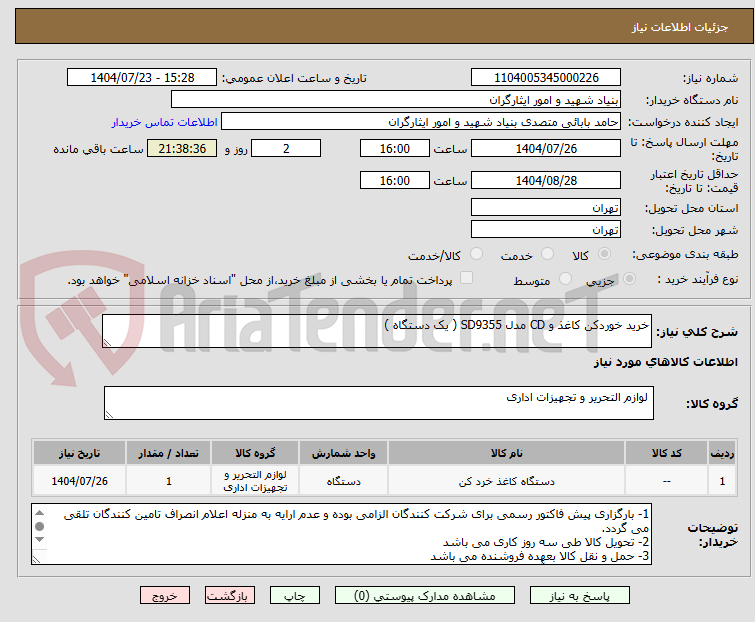Viewport: 755px width, 622px height.
Task: Click the بازگشت back button
Action: pyautogui.click(x=230, y=596)
